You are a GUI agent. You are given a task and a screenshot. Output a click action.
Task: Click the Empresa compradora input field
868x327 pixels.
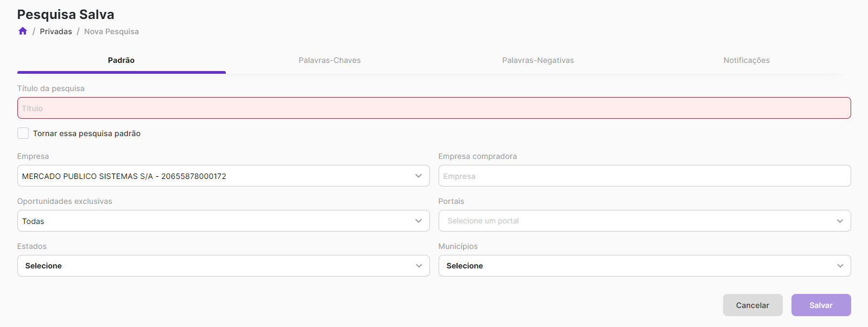click(644, 176)
